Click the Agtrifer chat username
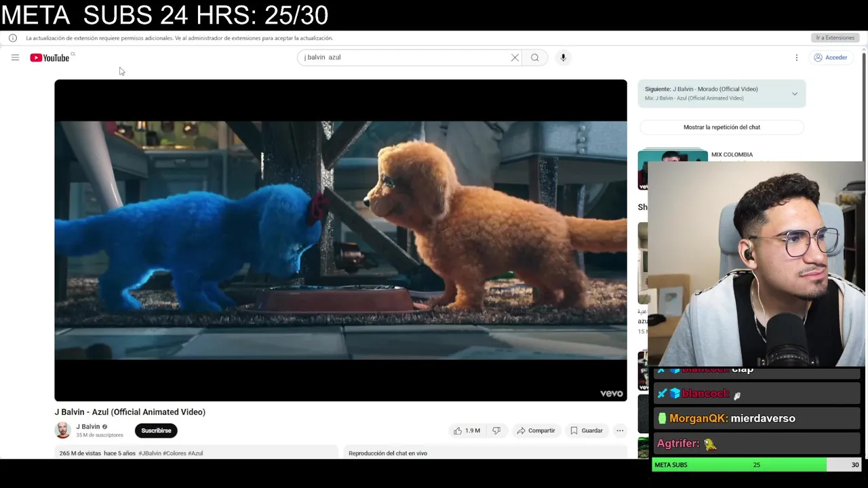The height and width of the screenshot is (488, 868). (x=678, y=443)
